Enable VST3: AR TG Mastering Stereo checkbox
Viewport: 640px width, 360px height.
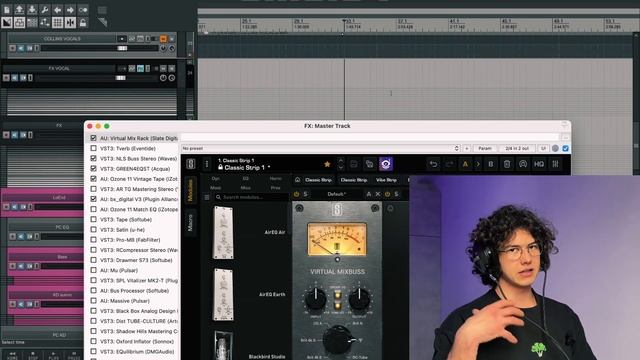93,189
